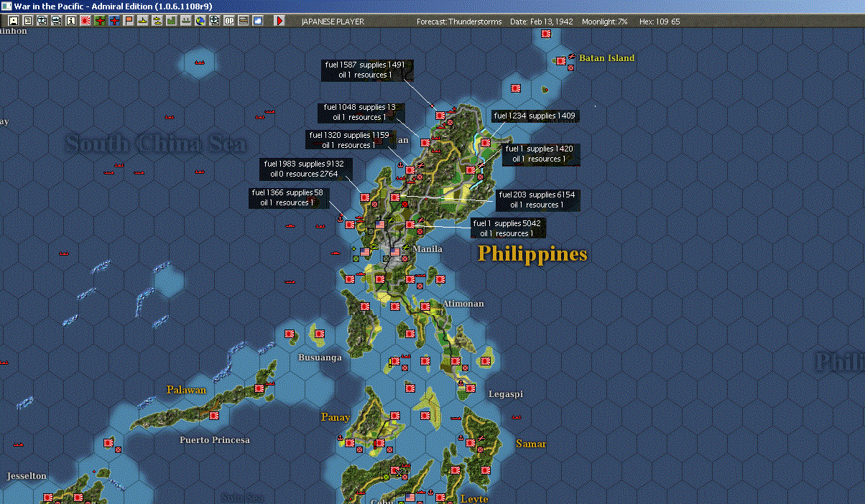Click the first toolbar icon with portrait square
Image resolution: width=865 pixels, height=504 pixels.
tap(14, 21)
